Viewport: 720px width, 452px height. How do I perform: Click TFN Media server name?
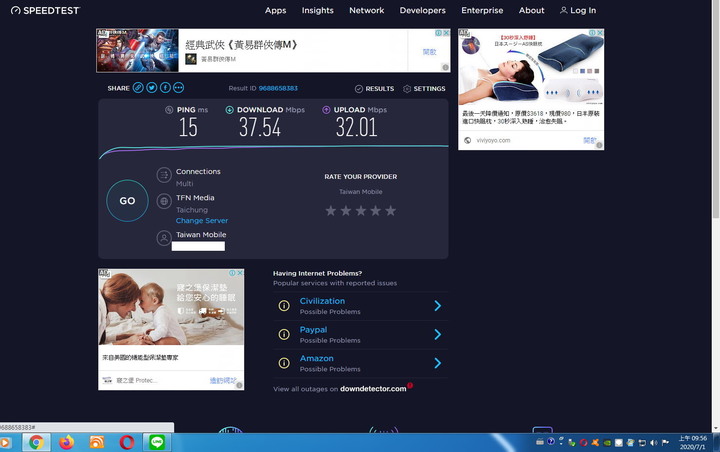[195, 198]
